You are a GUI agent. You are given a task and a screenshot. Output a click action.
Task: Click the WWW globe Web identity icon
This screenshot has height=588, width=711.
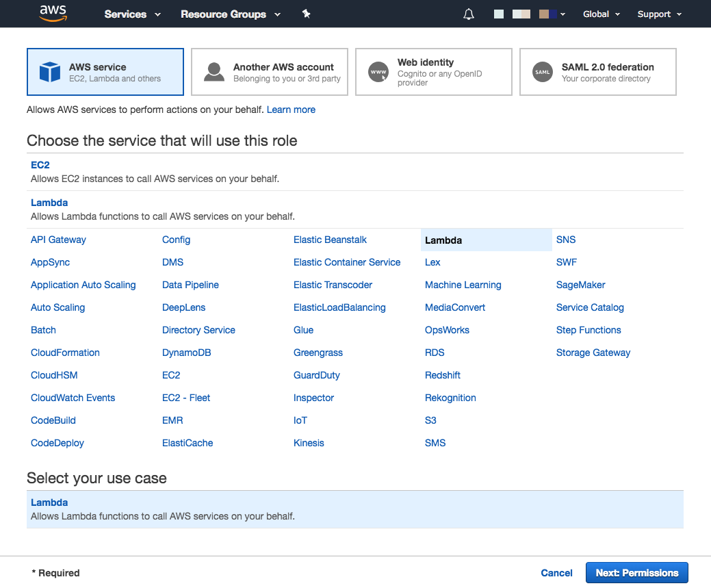tap(378, 72)
